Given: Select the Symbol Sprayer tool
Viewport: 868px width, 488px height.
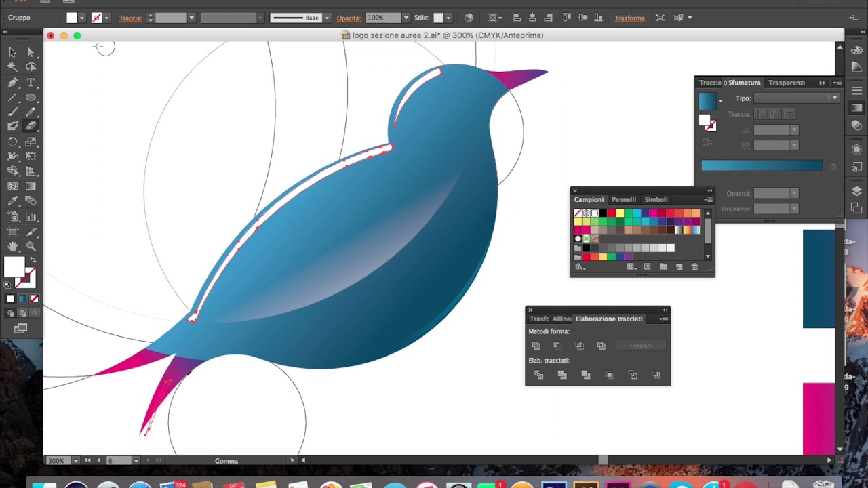Looking at the screenshot, I should (13, 217).
